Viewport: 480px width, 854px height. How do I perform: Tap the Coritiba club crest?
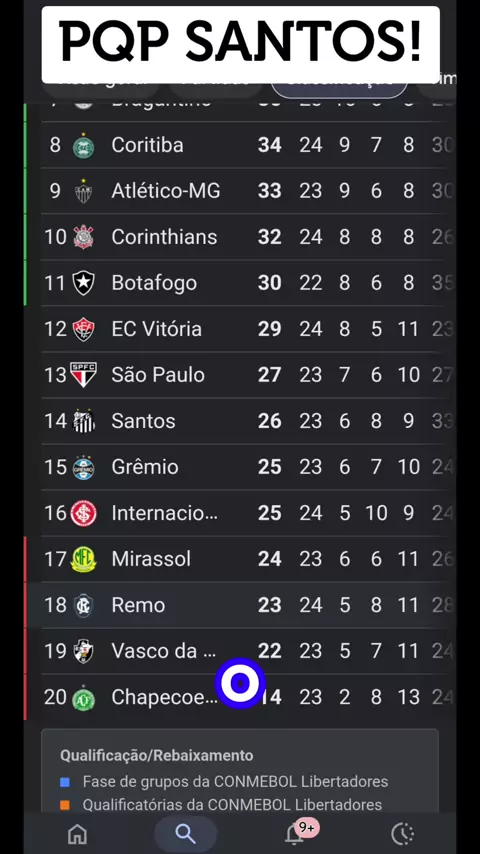[x=83, y=146]
